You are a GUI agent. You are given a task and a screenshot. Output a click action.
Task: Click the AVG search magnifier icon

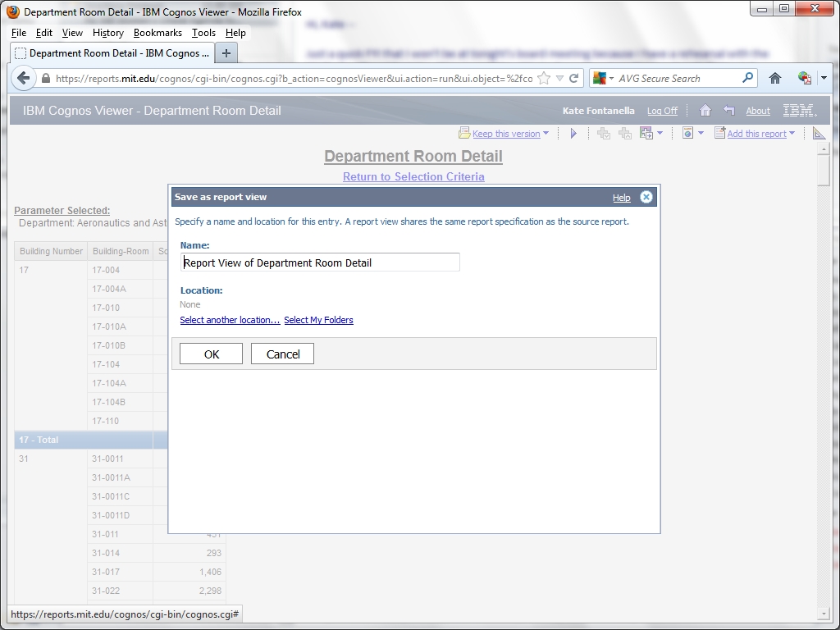(x=747, y=79)
